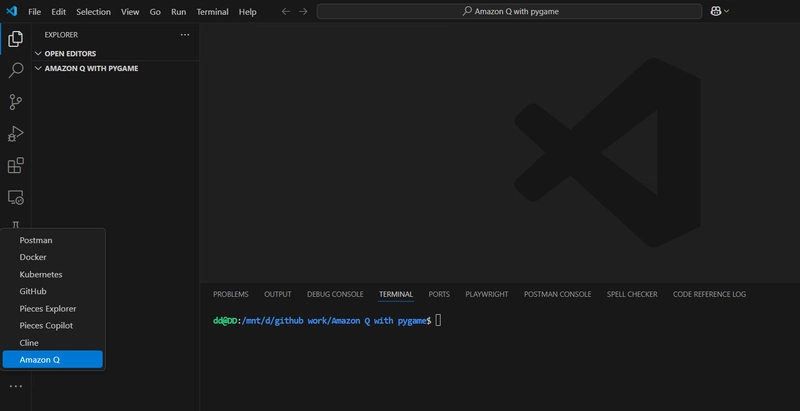Open the View menu

(130, 12)
